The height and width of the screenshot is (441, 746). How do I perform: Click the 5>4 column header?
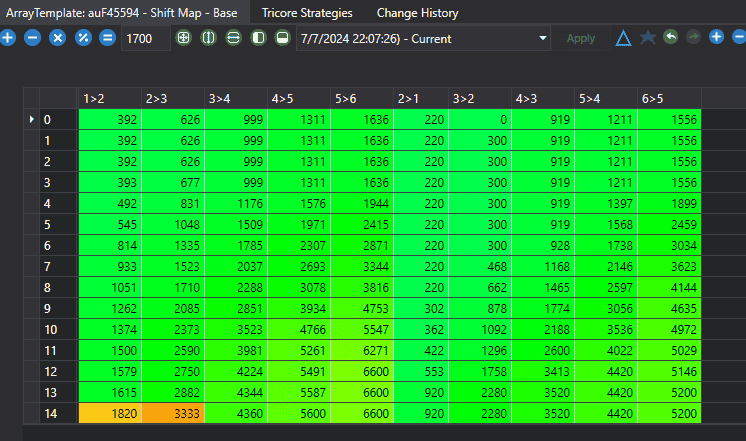606,98
